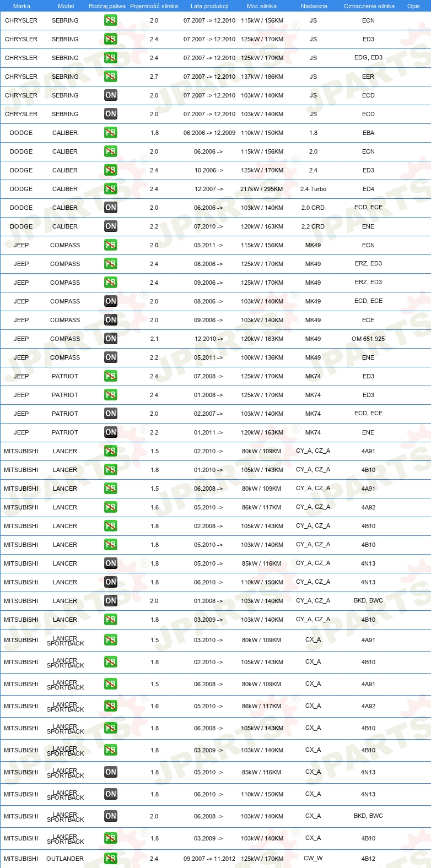Select the 02.2007 -> production date cell
The image size is (431, 868).
(x=208, y=414)
